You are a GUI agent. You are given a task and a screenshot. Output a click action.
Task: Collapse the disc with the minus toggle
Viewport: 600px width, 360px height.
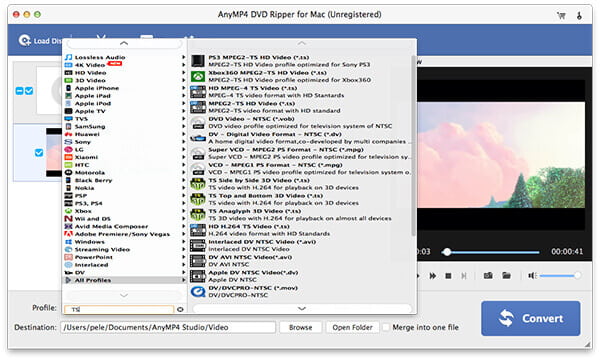coord(19,91)
